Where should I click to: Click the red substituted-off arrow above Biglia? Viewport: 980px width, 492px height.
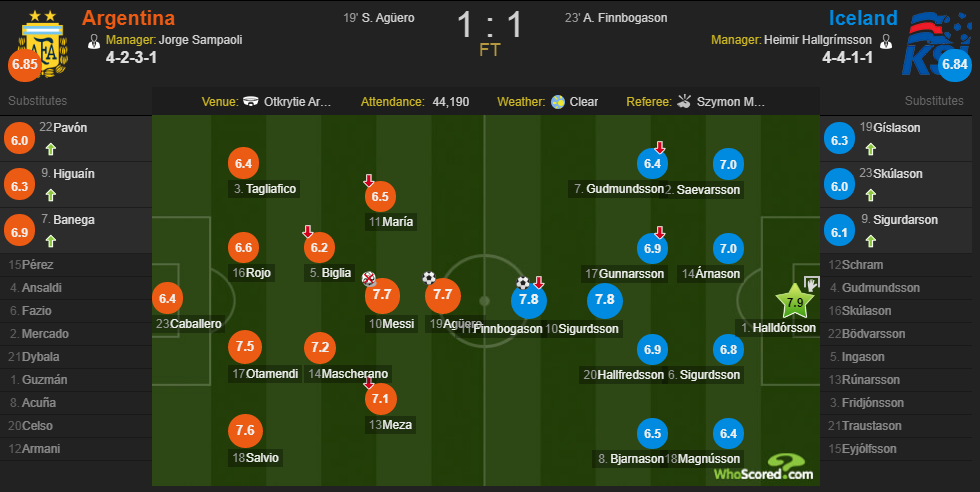[x=308, y=231]
